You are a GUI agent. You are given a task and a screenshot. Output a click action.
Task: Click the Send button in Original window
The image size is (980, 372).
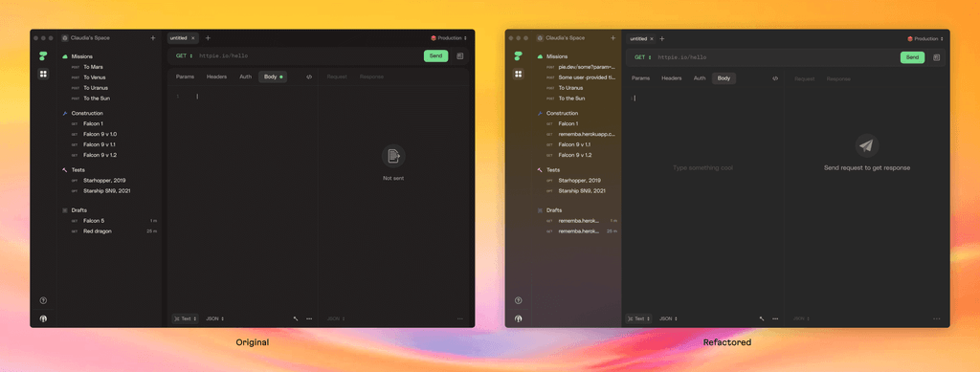(435, 56)
